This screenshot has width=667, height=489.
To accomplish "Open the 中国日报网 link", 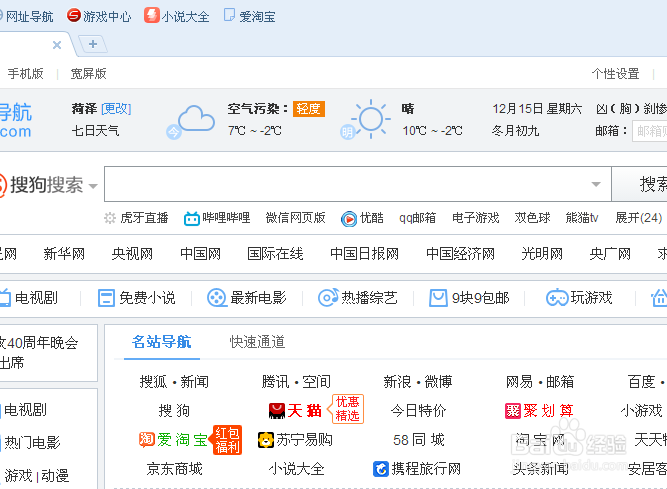I will coord(365,254).
